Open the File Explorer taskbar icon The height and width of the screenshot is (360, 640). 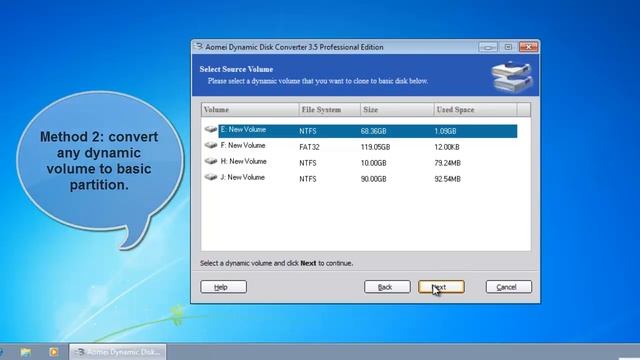point(26,352)
